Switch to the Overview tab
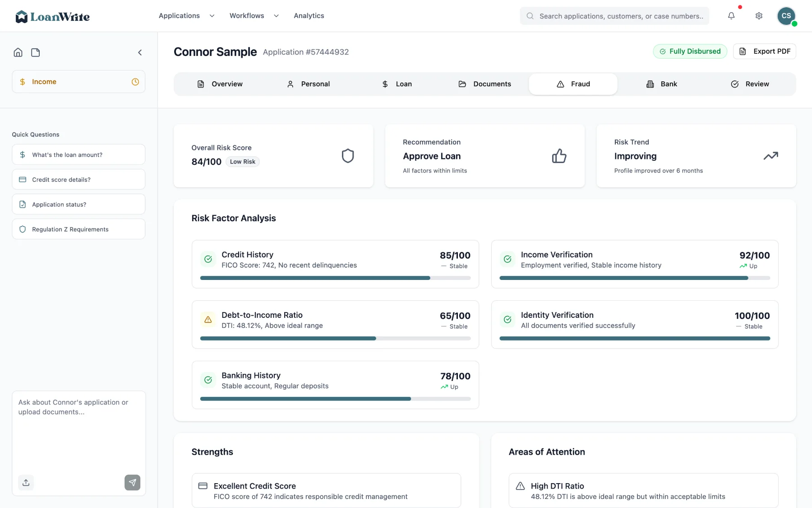Image resolution: width=812 pixels, height=508 pixels. (220, 84)
